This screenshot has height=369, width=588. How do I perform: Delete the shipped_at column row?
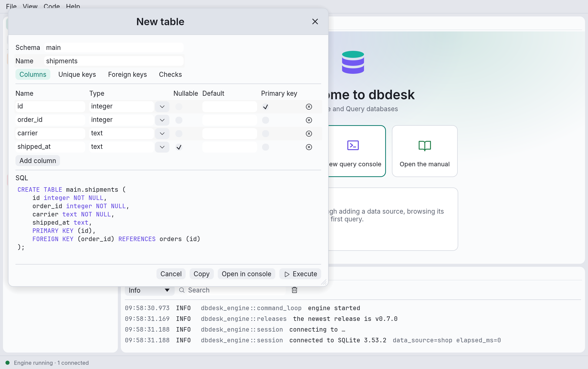pos(309,147)
